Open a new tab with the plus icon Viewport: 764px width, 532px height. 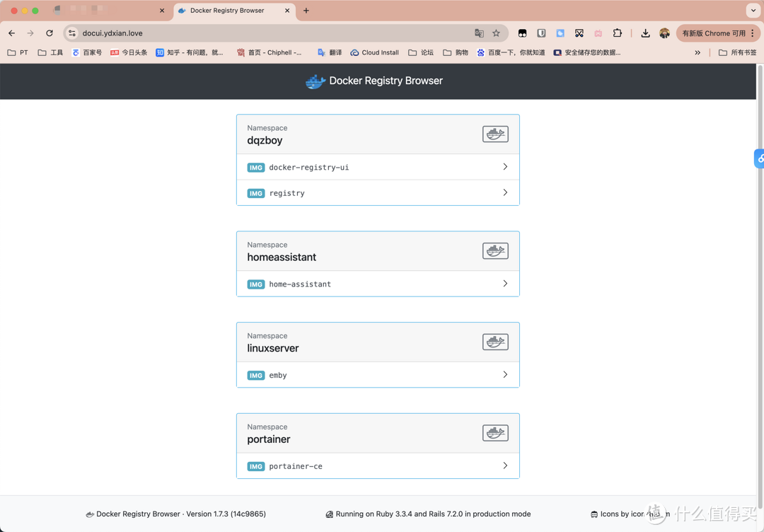(306, 10)
